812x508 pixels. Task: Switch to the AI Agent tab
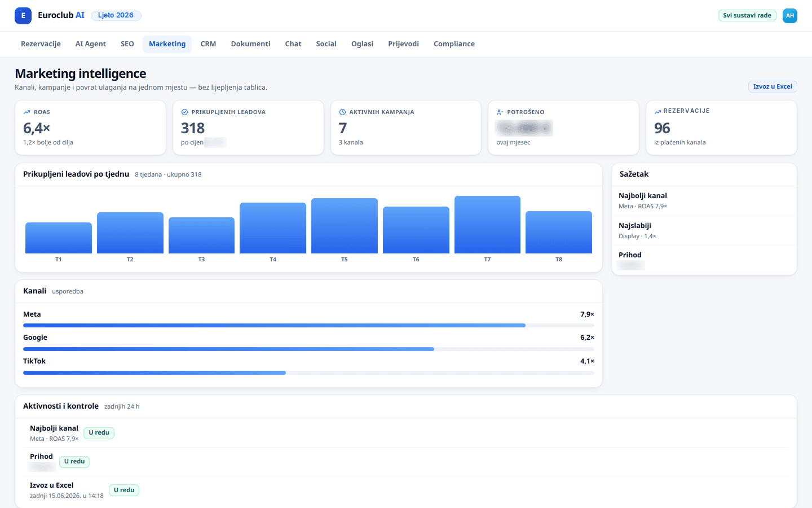91,44
